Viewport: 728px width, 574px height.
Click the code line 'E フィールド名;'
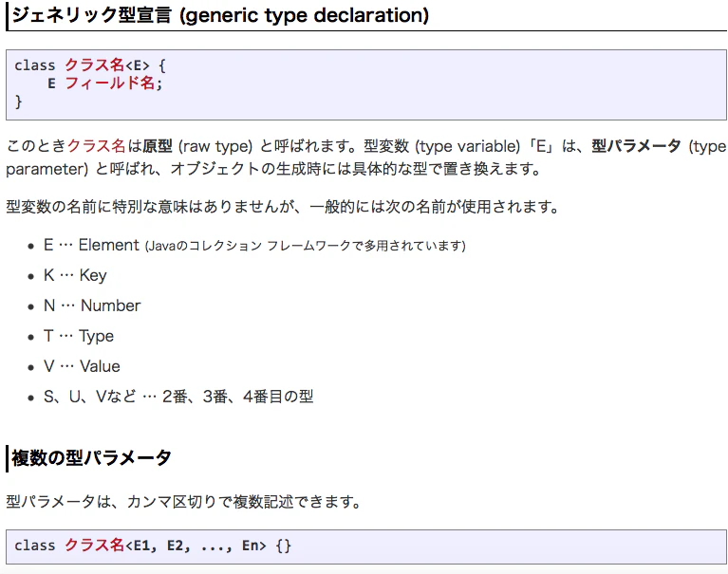tap(105, 83)
